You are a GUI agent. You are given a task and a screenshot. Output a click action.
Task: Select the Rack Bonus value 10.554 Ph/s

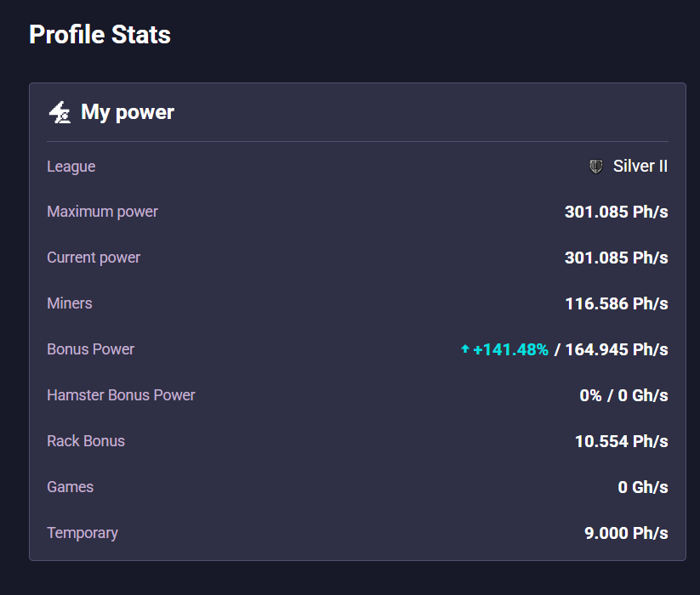pos(622,441)
